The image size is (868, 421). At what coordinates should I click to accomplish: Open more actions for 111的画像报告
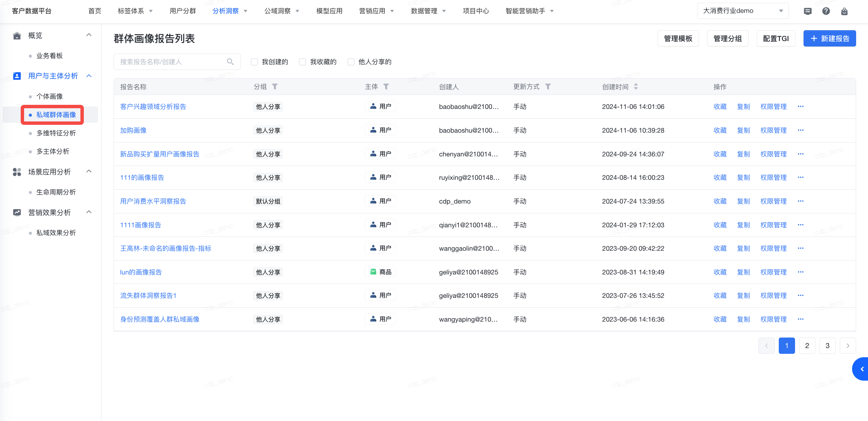click(x=801, y=177)
